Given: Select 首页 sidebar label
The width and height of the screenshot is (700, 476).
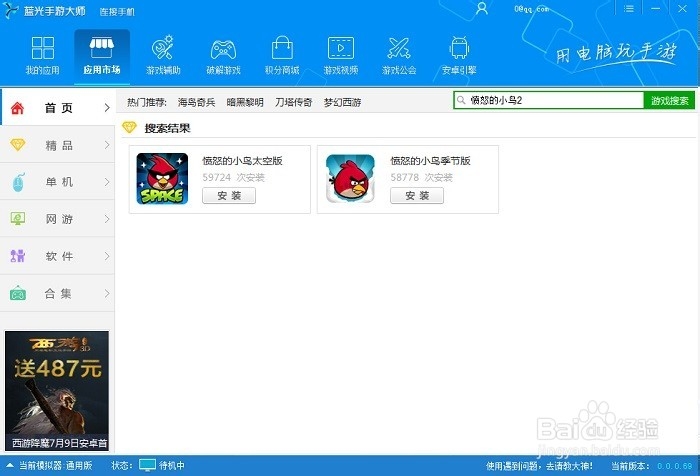Looking at the screenshot, I should [x=58, y=108].
